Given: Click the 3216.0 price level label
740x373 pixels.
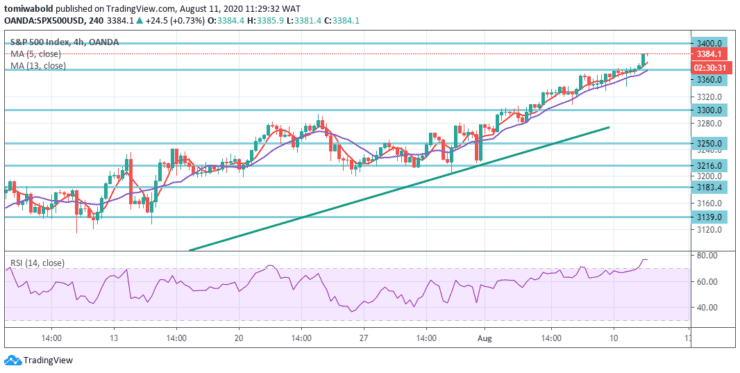Looking at the screenshot, I should pos(710,166).
